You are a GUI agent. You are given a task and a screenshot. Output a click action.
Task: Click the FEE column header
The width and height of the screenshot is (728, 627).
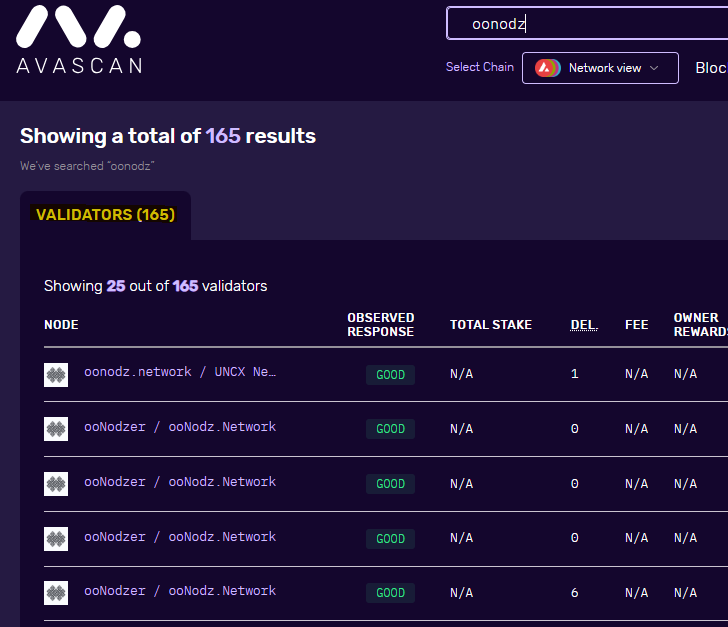click(x=637, y=325)
